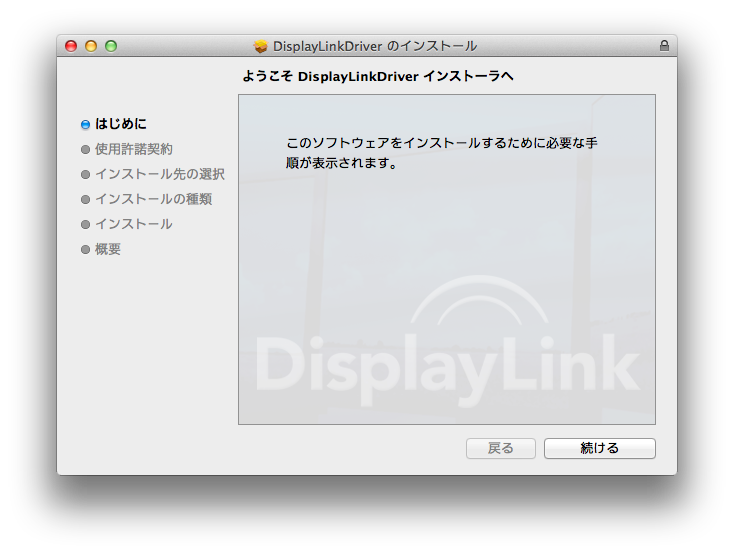Click the package icon beside window title

260,46
